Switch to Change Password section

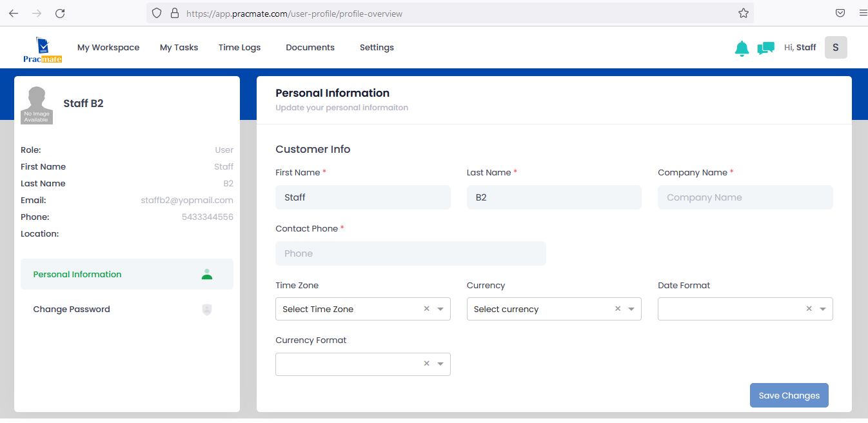pyautogui.click(x=72, y=310)
